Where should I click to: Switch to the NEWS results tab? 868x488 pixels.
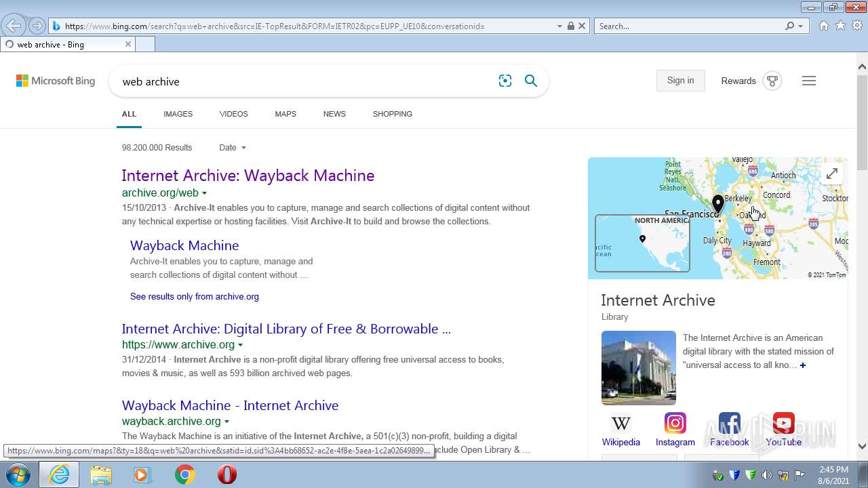334,114
